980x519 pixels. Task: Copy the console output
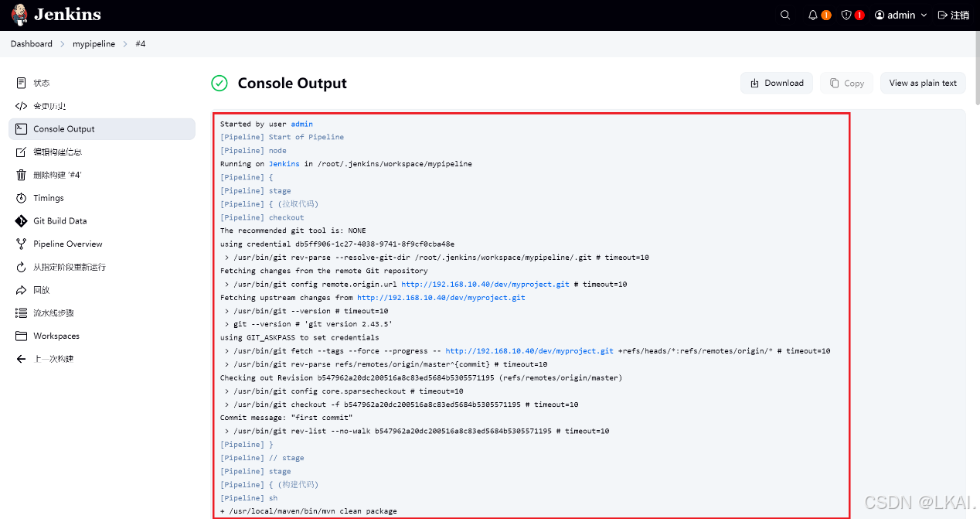tap(847, 83)
